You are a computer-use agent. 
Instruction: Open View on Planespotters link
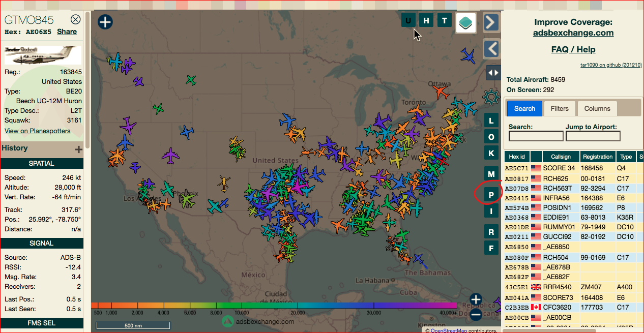pos(38,131)
